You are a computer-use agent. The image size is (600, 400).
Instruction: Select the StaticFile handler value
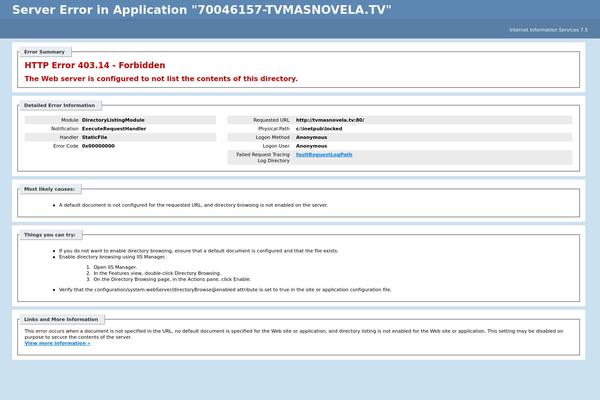[x=95, y=137]
